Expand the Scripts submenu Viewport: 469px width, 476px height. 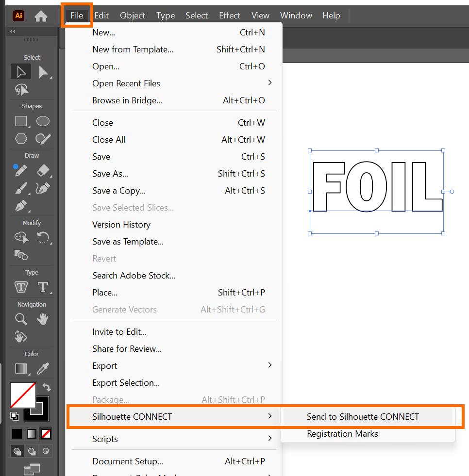click(270, 439)
